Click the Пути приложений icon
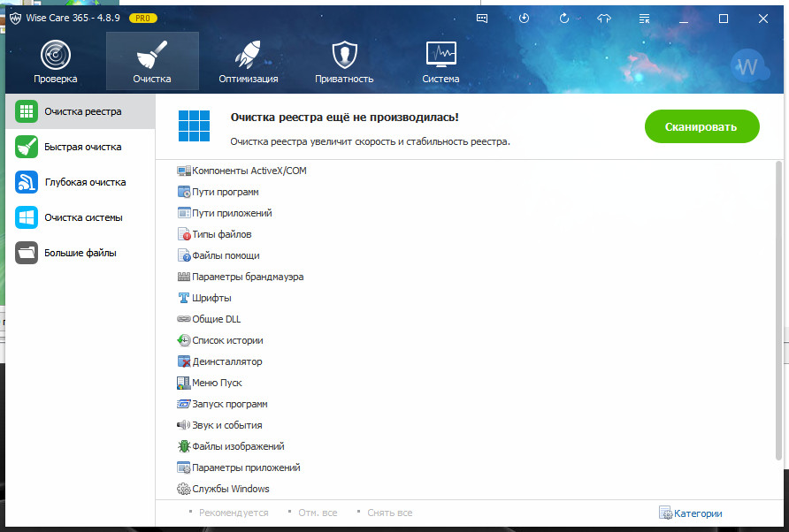 pyautogui.click(x=184, y=213)
